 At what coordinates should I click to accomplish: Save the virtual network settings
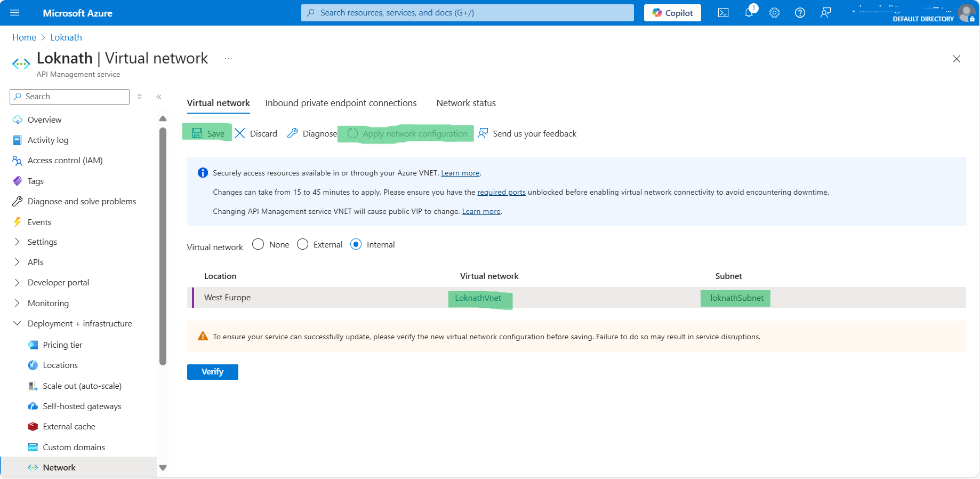(208, 133)
